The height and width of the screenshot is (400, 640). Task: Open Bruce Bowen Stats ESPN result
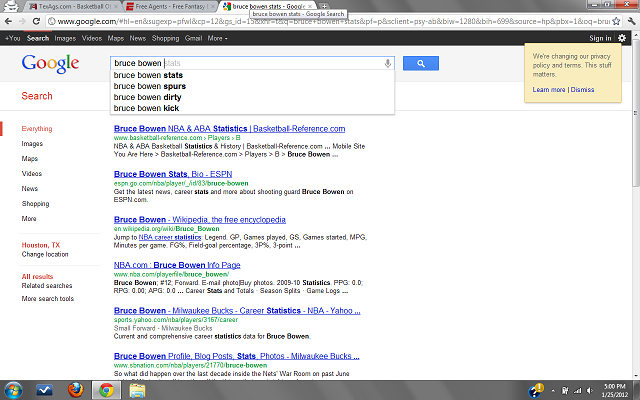pyautogui.click(x=173, y=174)
